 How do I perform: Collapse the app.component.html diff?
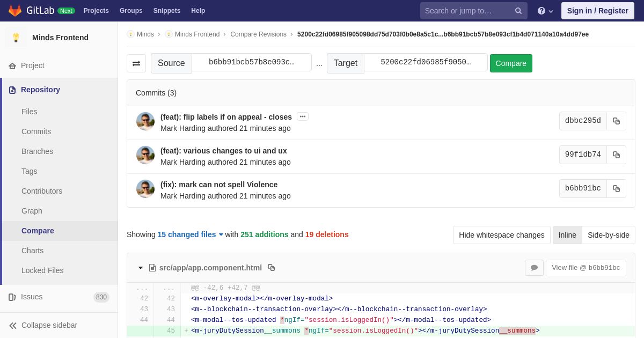pyautogui.click(x=141, y=268)
